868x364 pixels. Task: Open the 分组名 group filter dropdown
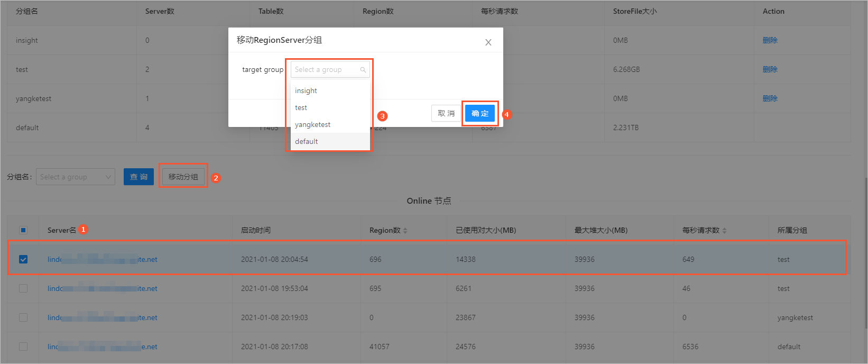coord(76,177)
